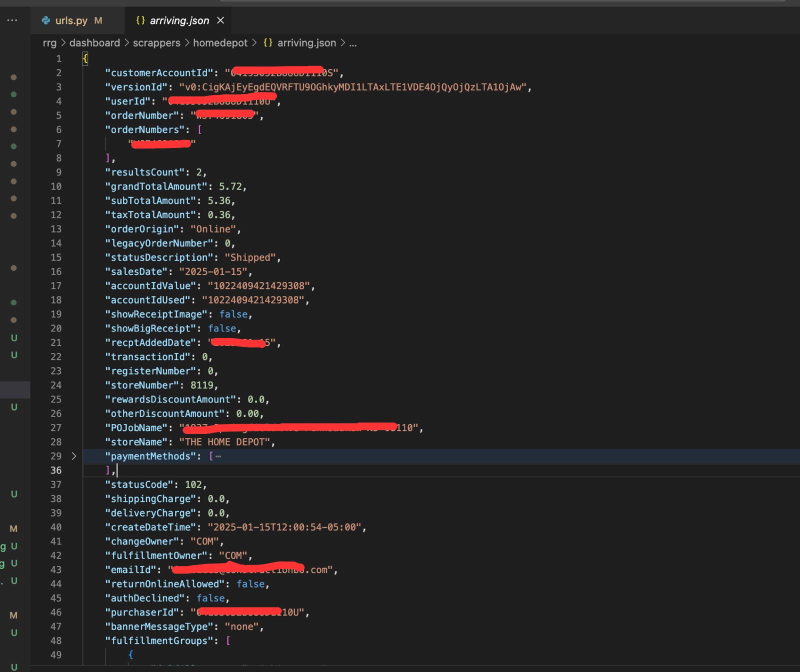
Task: Click the M modified badge on urls.py tab
Action: tap(98, 20)
